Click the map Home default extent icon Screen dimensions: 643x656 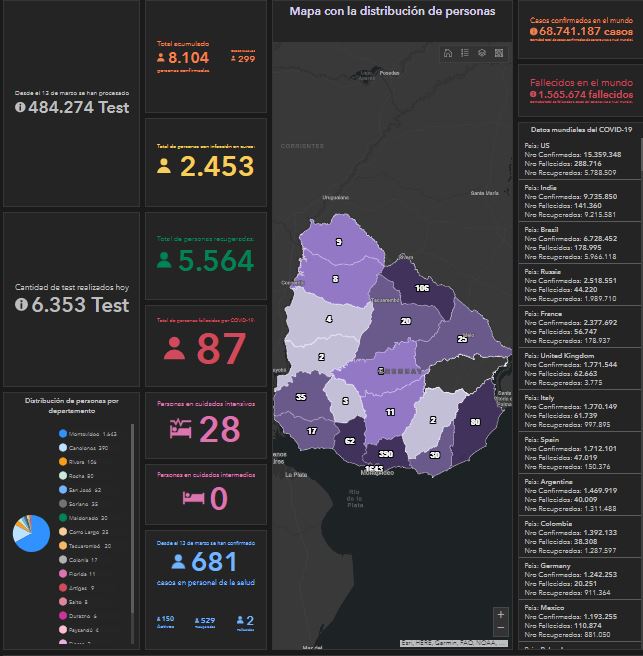pos(448,53)
